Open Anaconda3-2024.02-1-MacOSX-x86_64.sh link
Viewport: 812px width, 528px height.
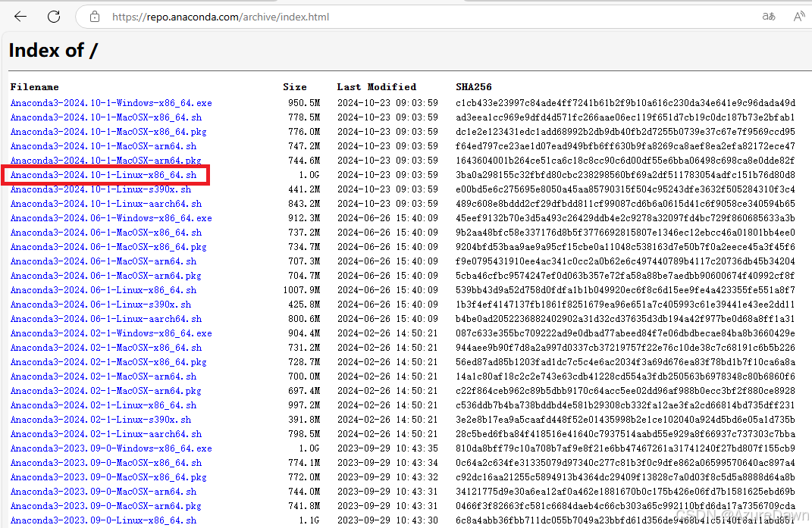point(106,348)
